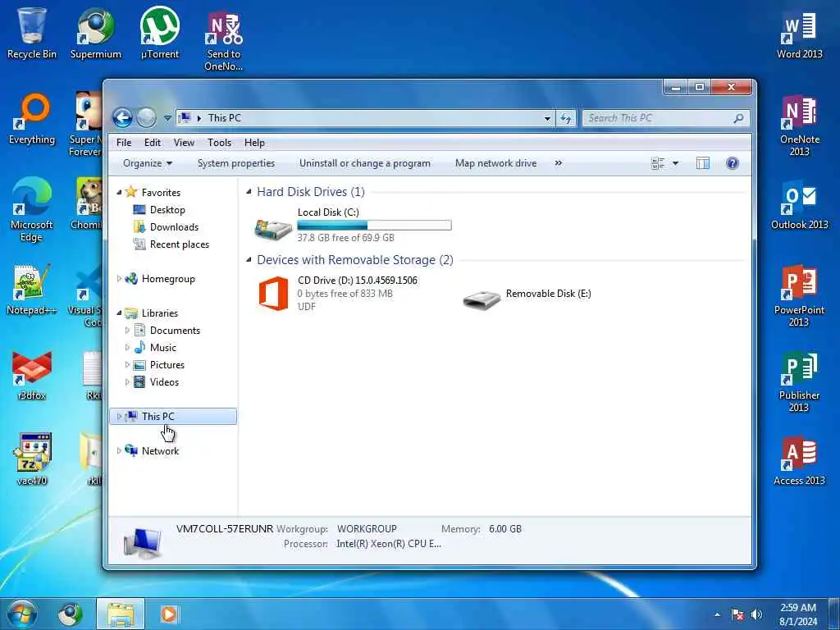Open the change view dropdown arrow

click(x=676, y=163)
